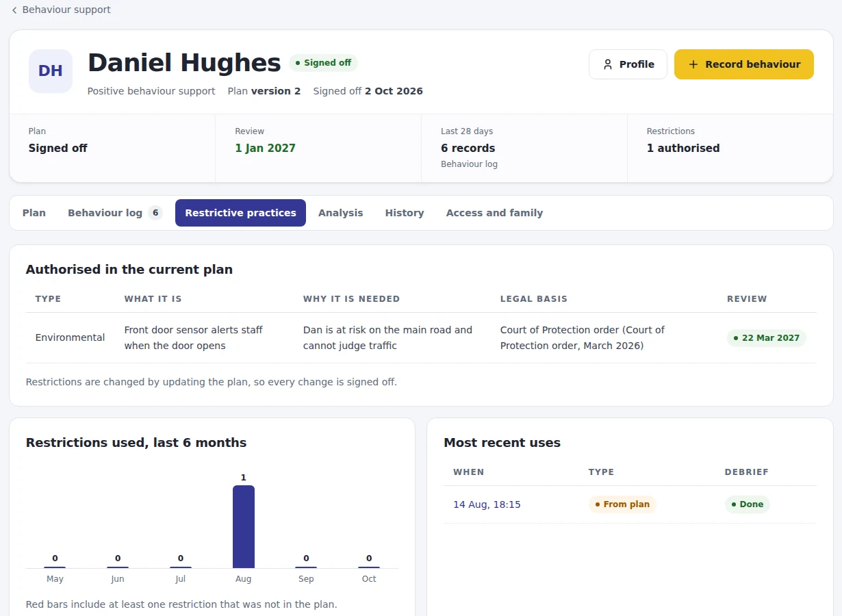Click the Jun label in the chart
This screenshot has height=616, width=842.
pyautogui.click(x=118, y=579)
